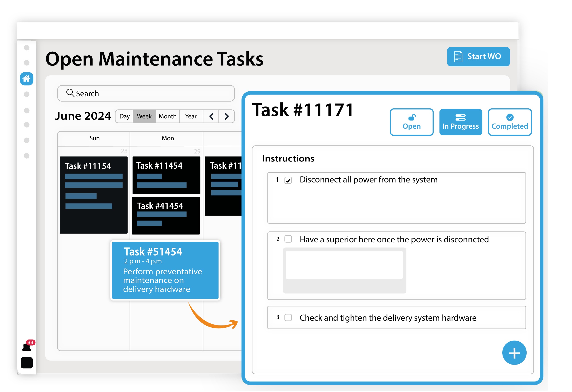Click the black square icon at sidebar bottom
The width and height of the screenshot is (572, 392).
coord(27,363)
